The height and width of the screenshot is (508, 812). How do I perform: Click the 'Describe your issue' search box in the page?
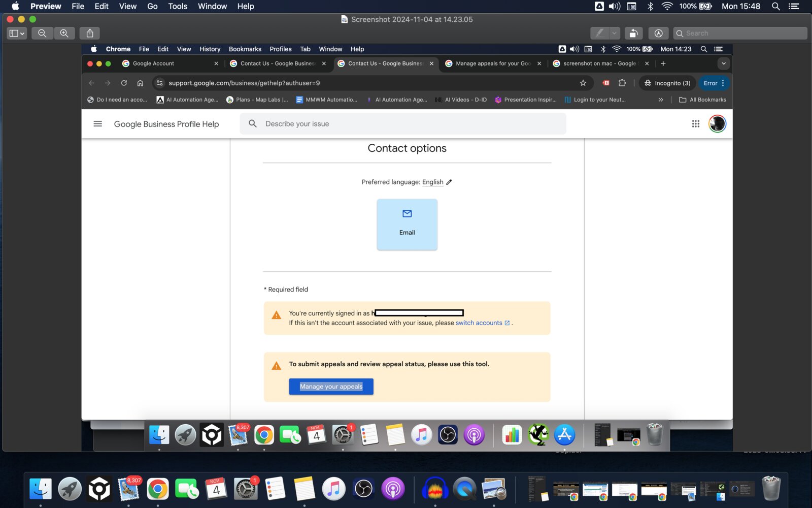click(x=403, y=124)
